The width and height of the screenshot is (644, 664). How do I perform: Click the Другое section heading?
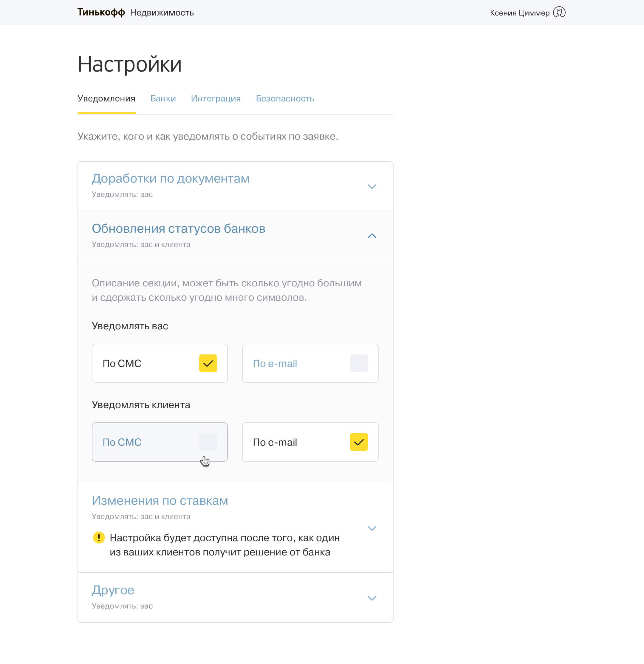click(113, 590)
